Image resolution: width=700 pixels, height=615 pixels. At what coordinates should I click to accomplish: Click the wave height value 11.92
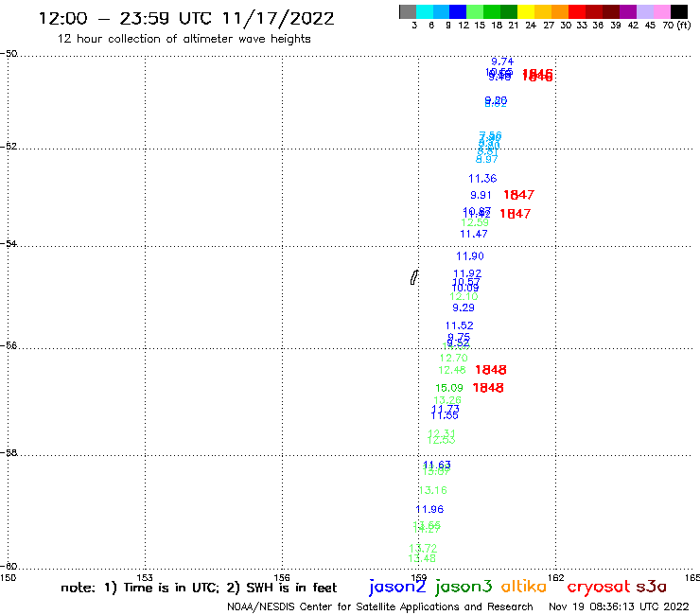tap(467, 273)
